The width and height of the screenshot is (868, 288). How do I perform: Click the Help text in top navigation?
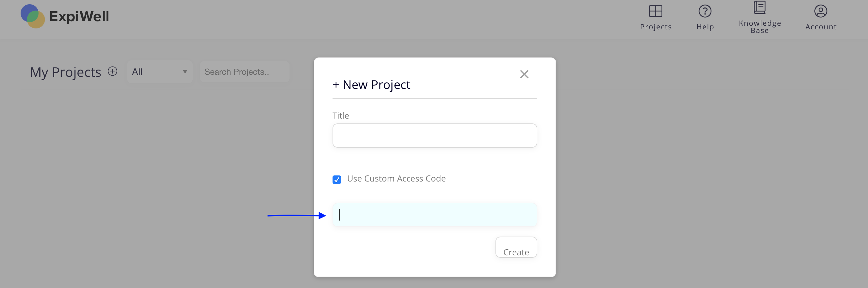coord(705,27)
